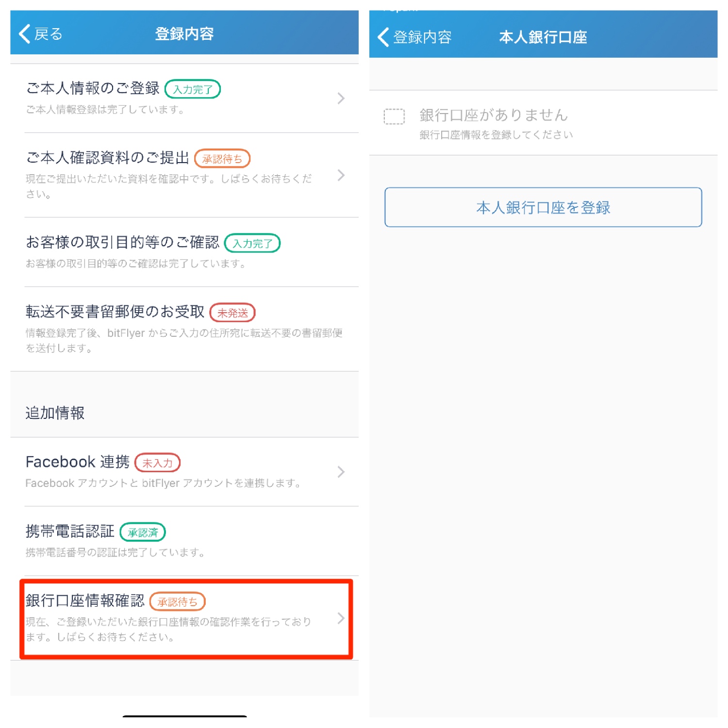Screen dimensions: 728x728
Task: Tap the 未入力 badge next to Facebook 連携
Action: (x=157, y=463)
